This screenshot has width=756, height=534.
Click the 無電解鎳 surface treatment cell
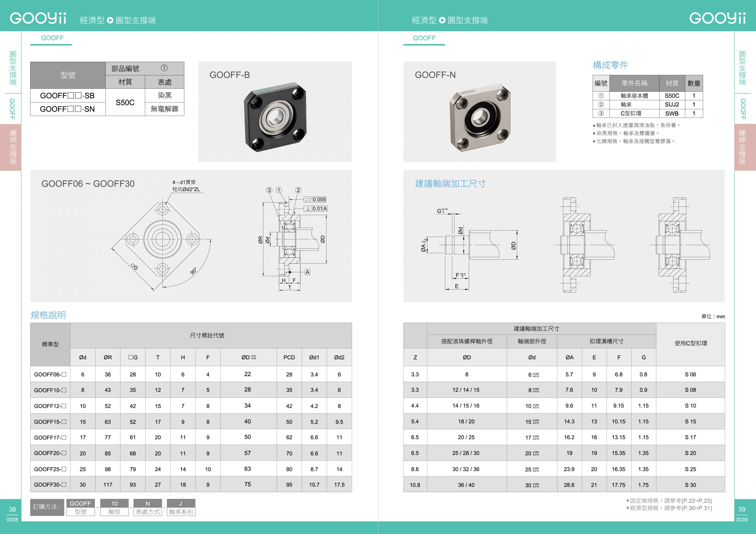click(165, 109)
